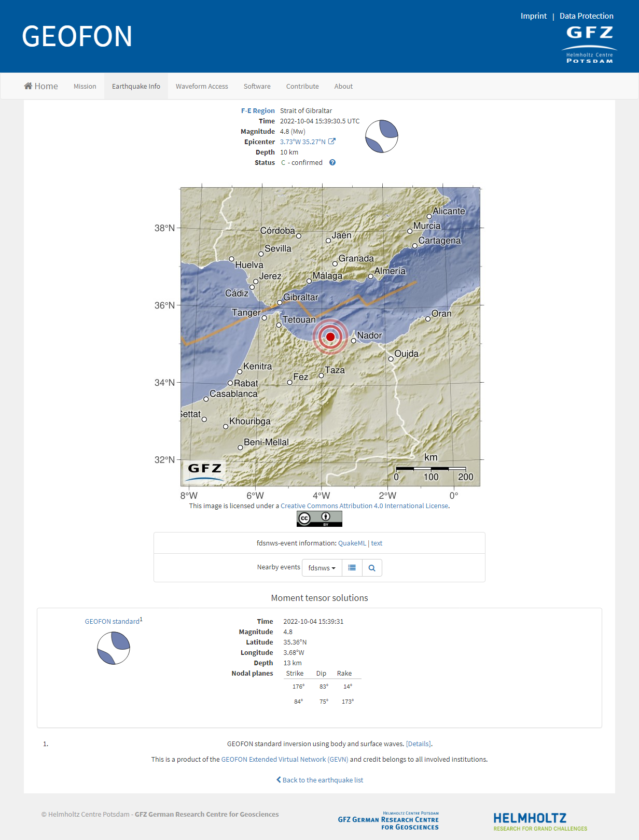639x840 pixels.
Task: Click the Strike column header
Action: point(295,673)
